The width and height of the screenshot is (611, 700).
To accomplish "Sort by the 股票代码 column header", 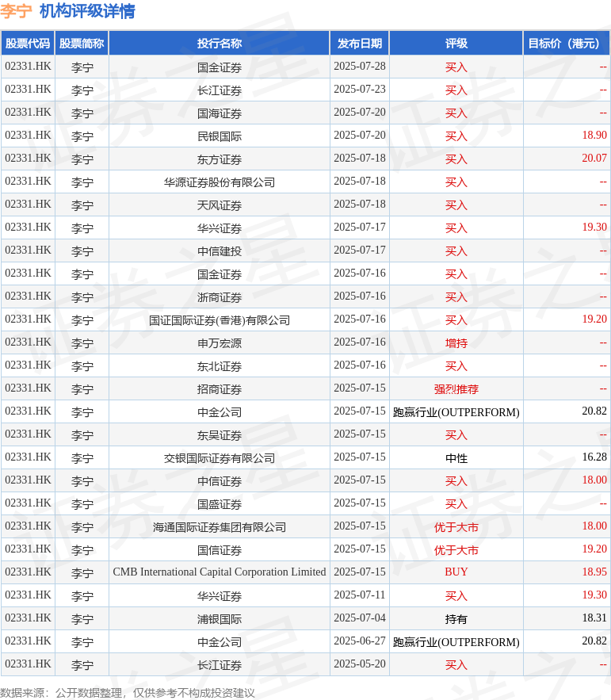I will point(28,44).
